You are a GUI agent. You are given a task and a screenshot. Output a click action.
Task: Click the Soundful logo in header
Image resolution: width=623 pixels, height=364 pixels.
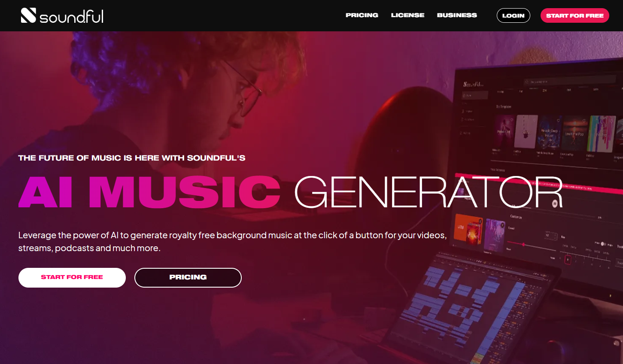coord(62,15)
